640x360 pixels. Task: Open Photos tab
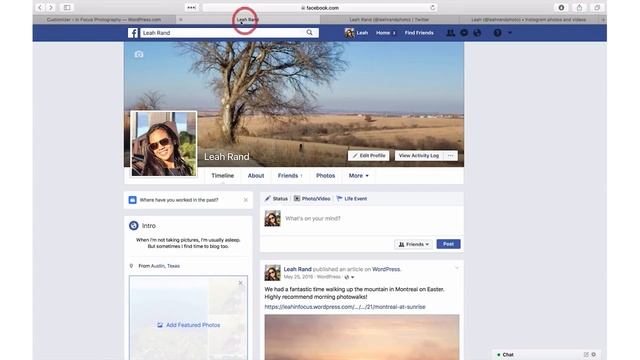pyautogui.click(x=325, y=176)
